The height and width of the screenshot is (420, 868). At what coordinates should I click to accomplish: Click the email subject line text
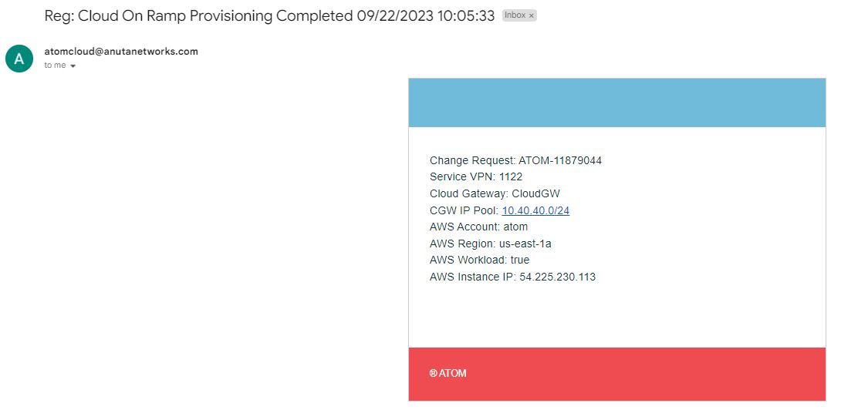tap(269, 15)
